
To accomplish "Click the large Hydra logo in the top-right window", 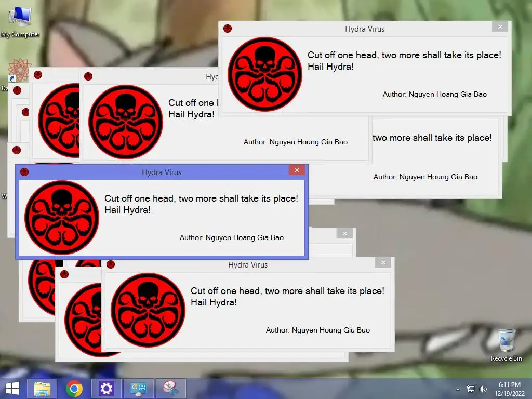I will [264, 74].
